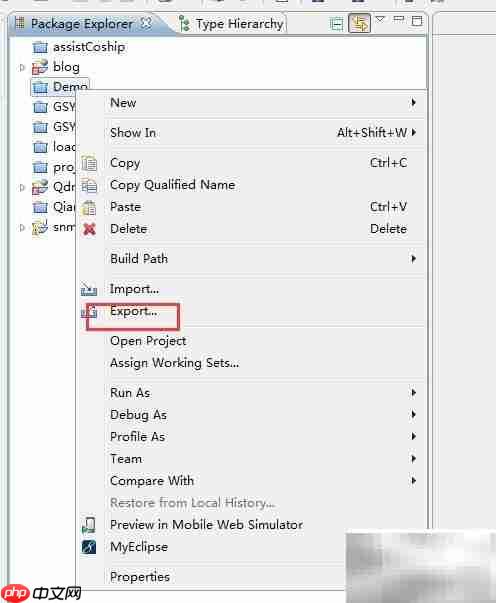Expand the snm project arrow
Viewport: 496px width, 603px height.
tap(22, 228)
